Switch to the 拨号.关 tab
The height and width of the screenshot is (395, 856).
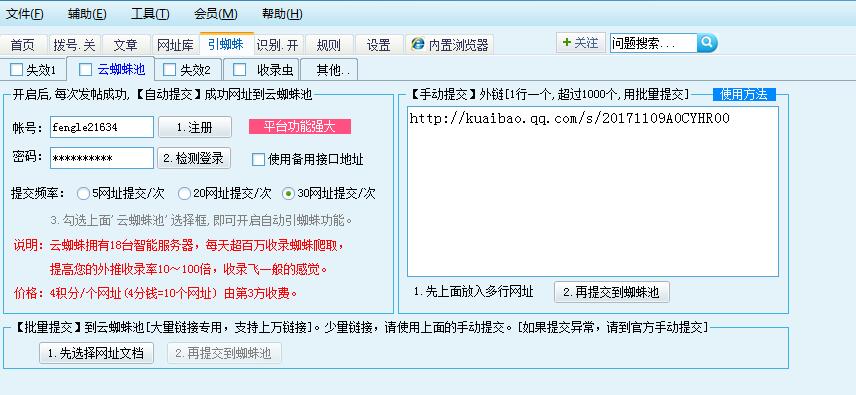point(74,45)
